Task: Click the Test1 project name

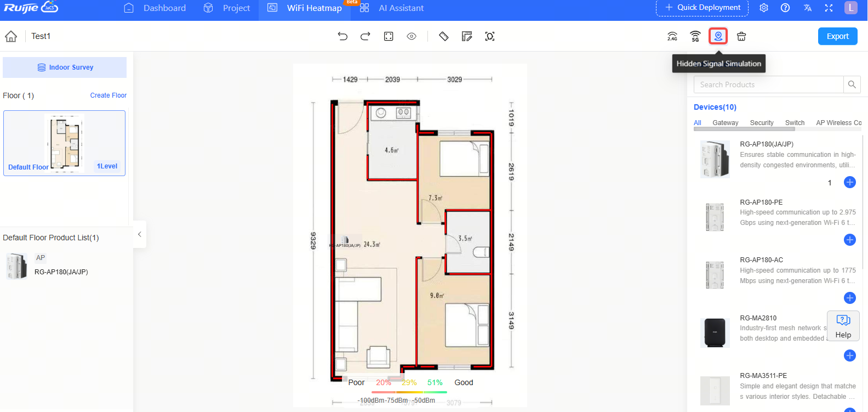Action: (x=41, y=36)
